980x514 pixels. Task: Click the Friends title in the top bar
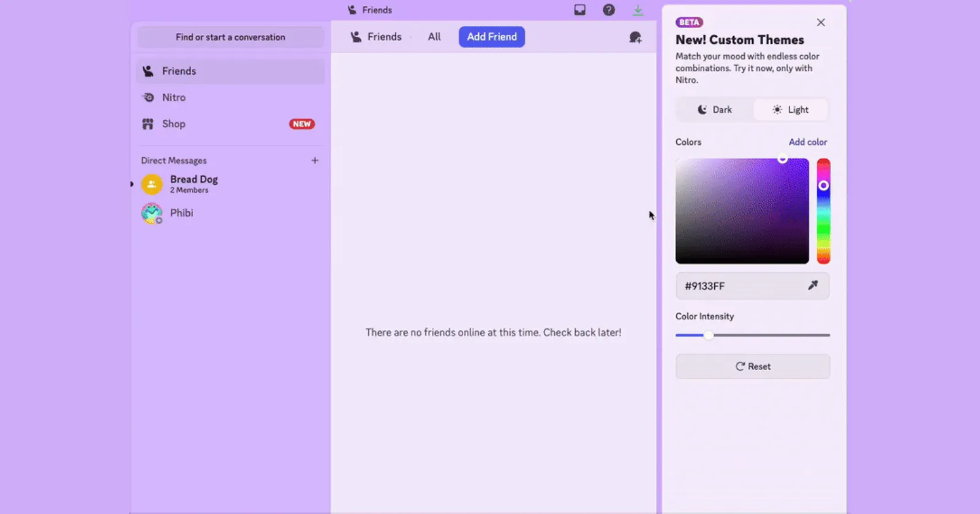click(x=377, y=10)
